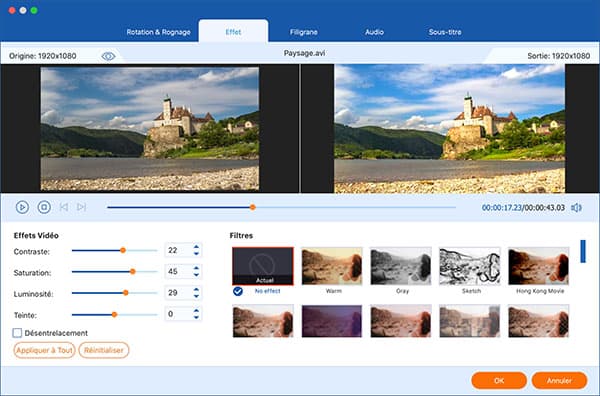Switch to the Rotation & Rognage tab
The height and width of the screenshot is (396, 600).
point(158,32)
